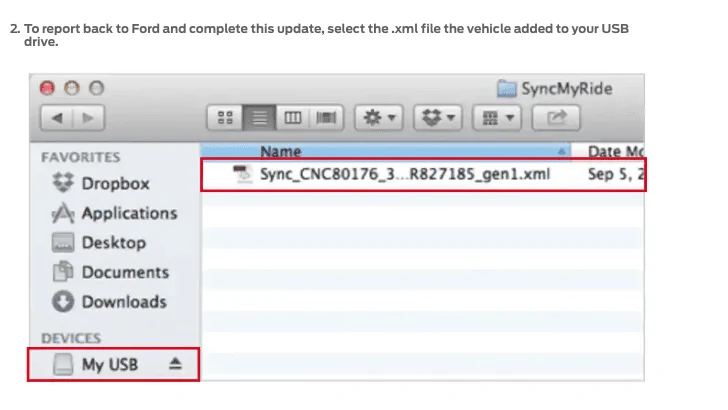Image resolution: width=728 pixels, height=410 pixels.
Task: Click the xml file's document icon
Action: (242, 174)
